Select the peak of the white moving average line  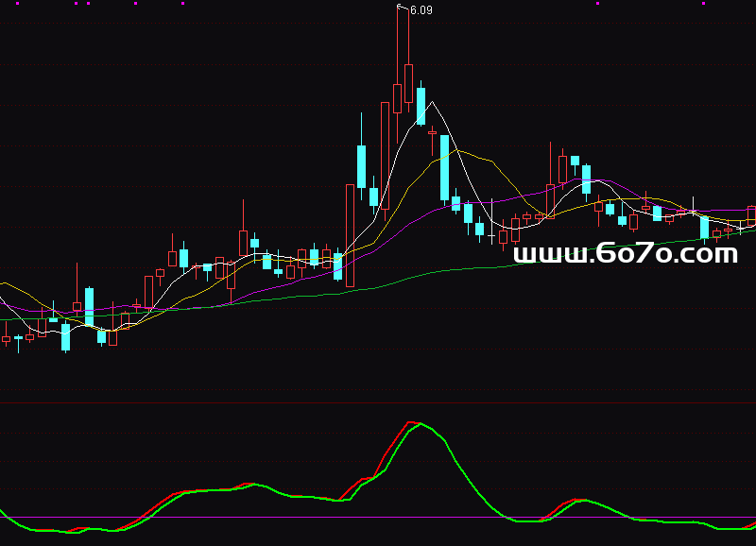click(x=431, y=102)
